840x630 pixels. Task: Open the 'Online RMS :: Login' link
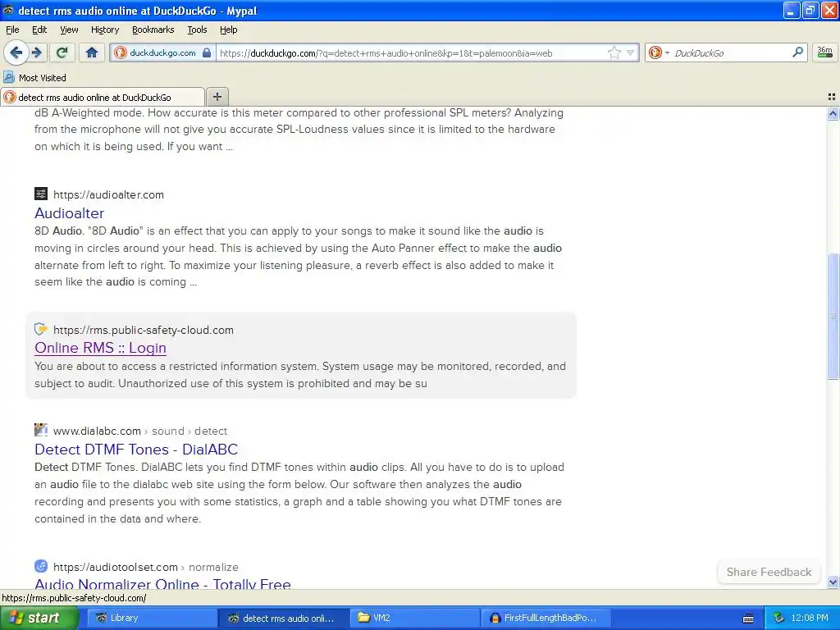point(100,348)
